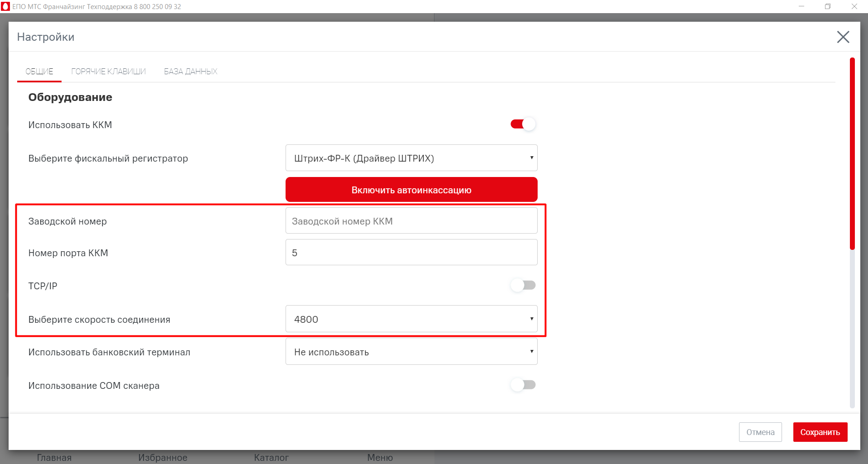Enable Использование COM сканера switch
Viewport: 868px width, 464px height.
[x=523, y=385]
